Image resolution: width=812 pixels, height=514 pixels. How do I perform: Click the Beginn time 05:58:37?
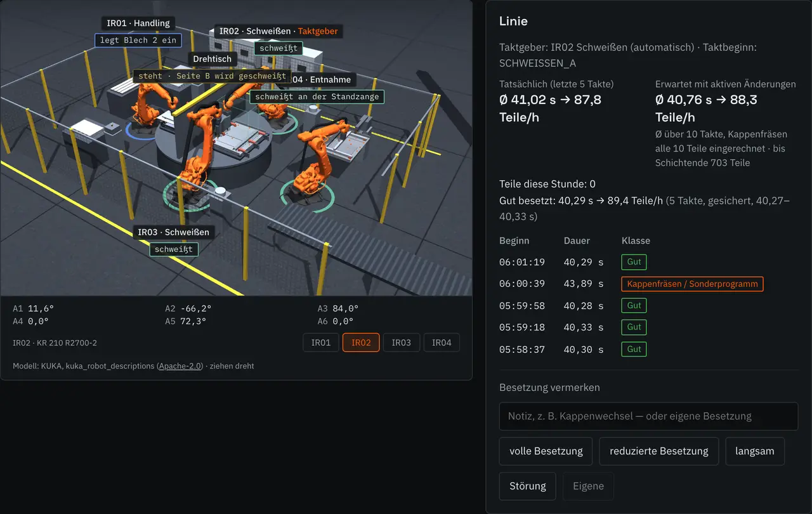point(522,350)
